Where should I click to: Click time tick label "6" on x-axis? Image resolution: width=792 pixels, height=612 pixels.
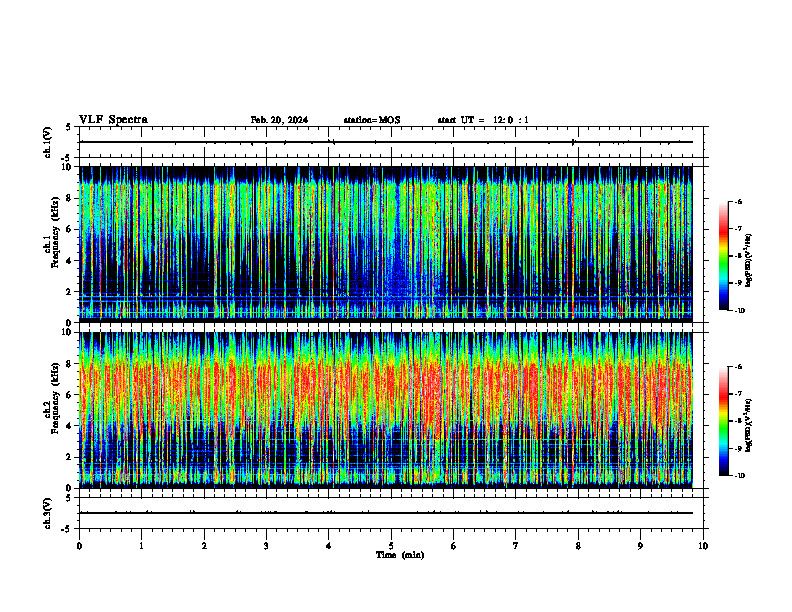point(454,546)
